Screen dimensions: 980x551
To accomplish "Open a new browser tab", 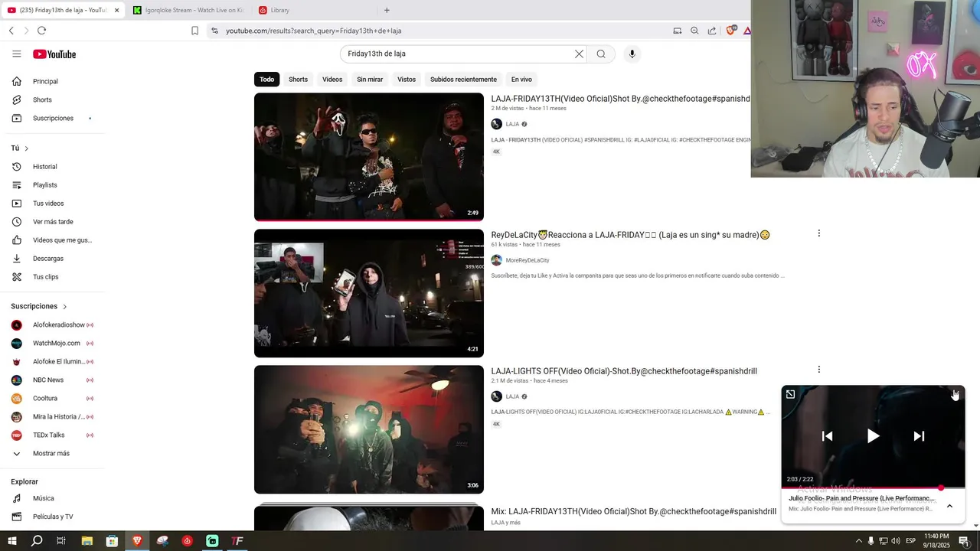I will [x=387, y=10].
